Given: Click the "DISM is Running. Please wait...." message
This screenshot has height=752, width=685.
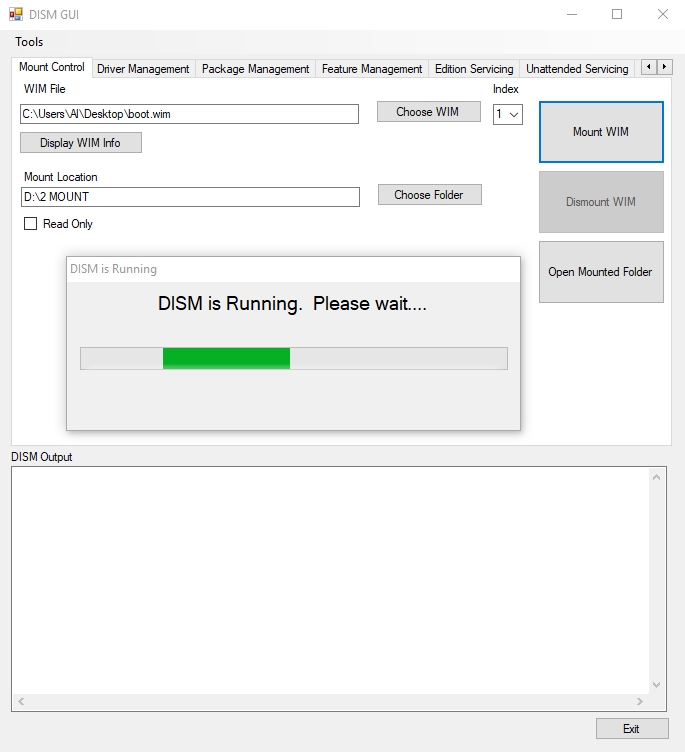Looking at the screenshot, I should click(x=292, y=304).
